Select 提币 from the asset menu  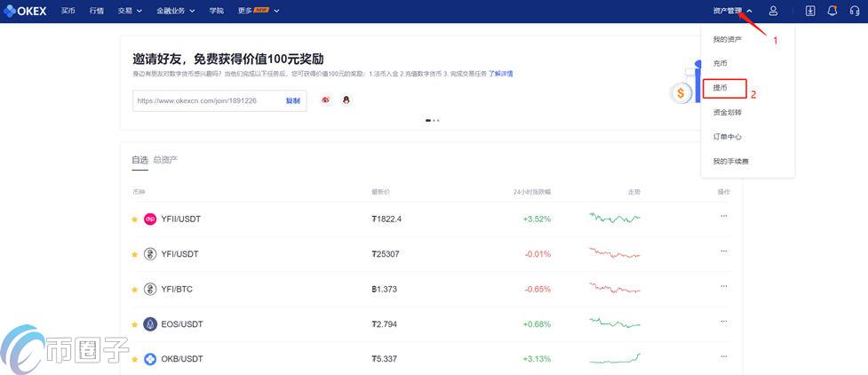point(721,88)
